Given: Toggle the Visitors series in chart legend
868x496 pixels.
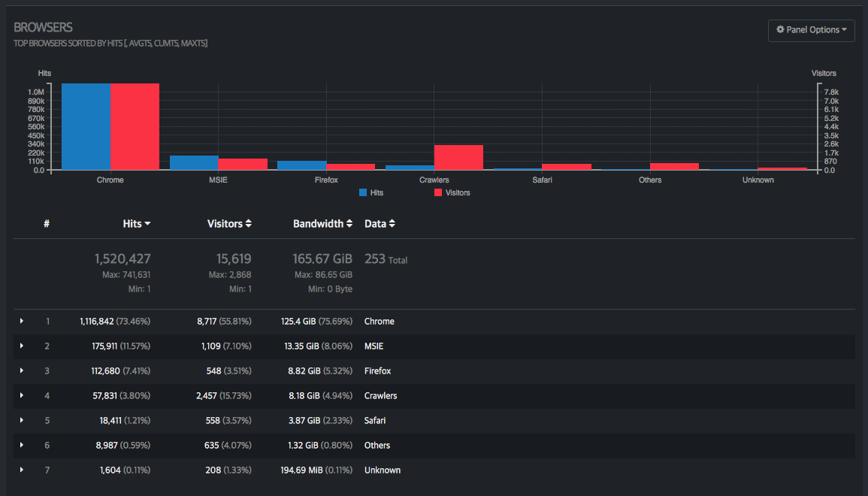Looking at the screenshot, I should coord(452,193).
